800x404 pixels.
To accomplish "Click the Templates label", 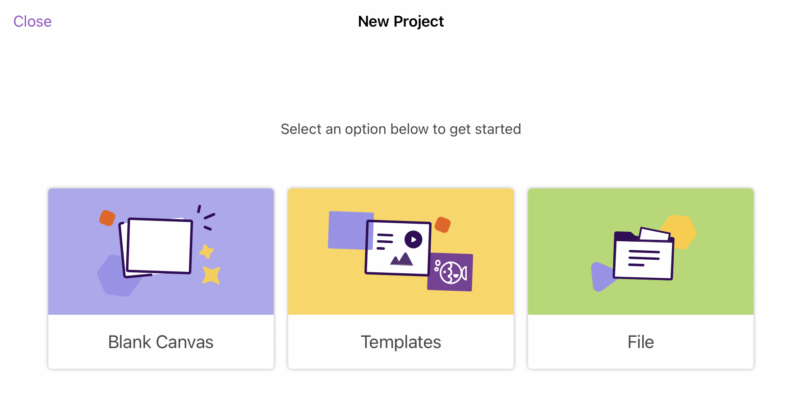I will coord(400,342).
